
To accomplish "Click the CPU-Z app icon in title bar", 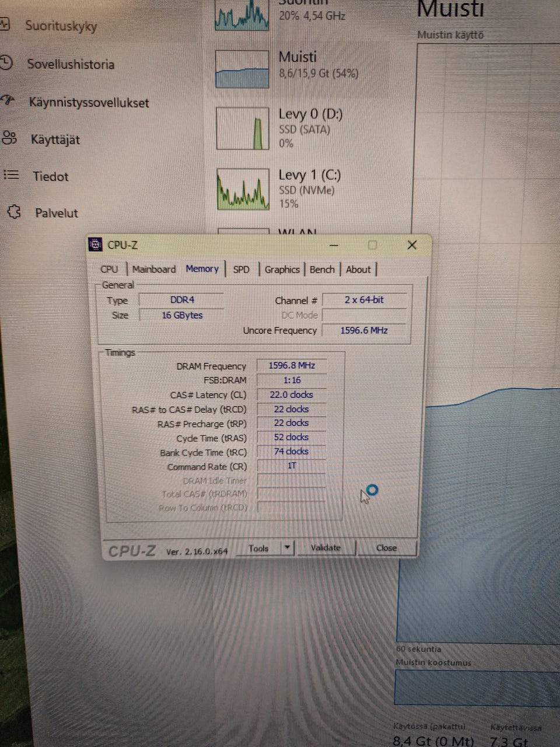I will [96, 245].
